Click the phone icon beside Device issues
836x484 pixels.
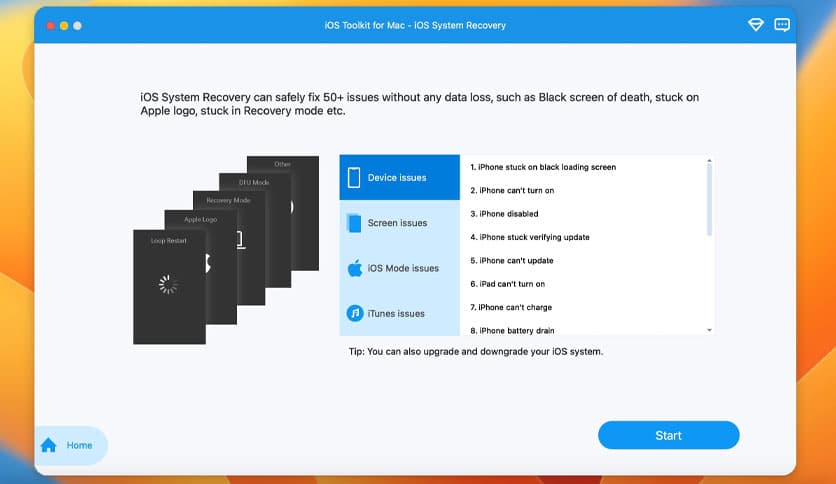coord(354,178)
